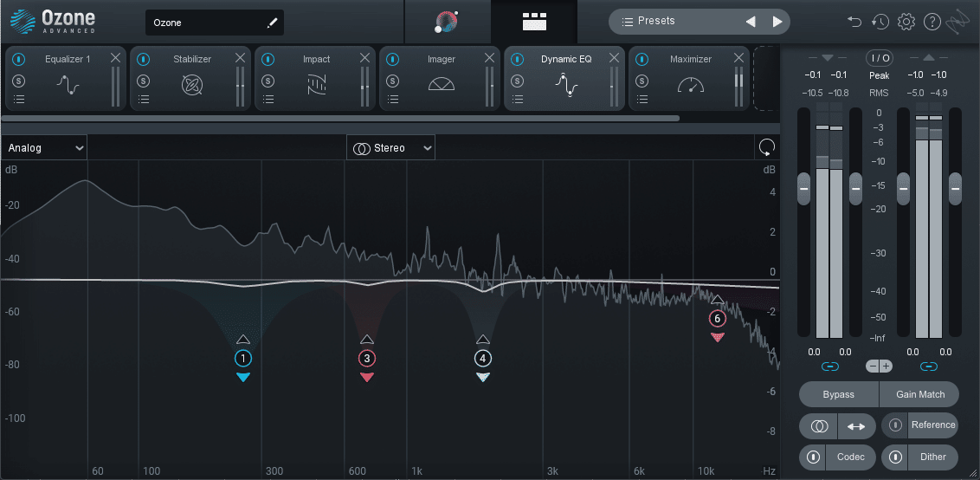Remove the Equalizer 1 module

(x=116, y=58)
